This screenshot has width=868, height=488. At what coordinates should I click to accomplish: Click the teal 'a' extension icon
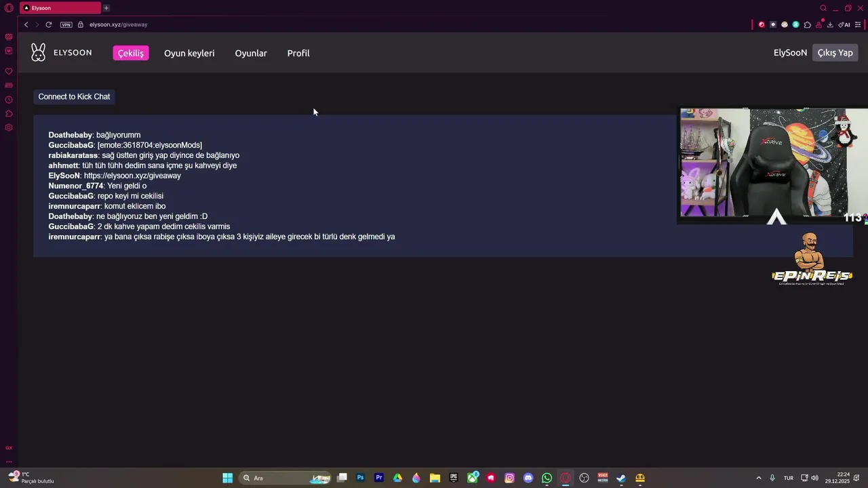(796, 24)
